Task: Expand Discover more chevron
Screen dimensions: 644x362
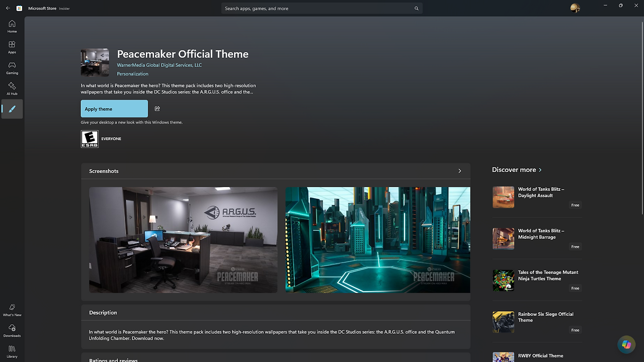Action: [540, 170]
